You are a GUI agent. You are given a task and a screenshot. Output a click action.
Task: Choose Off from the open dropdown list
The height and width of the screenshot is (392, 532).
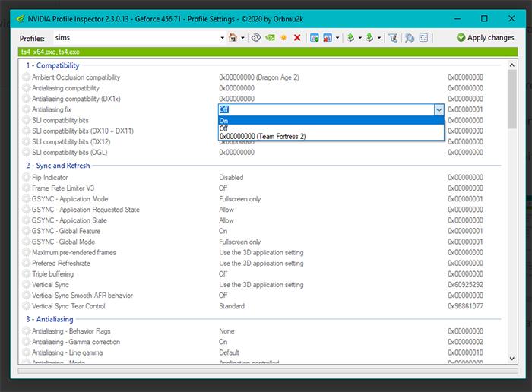[x=331, y=128]
